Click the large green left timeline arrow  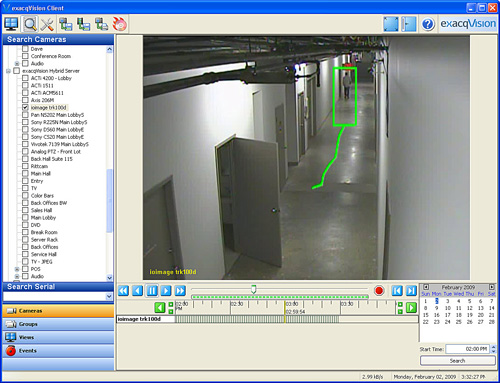pyautogui.click(x=160, y=307)
